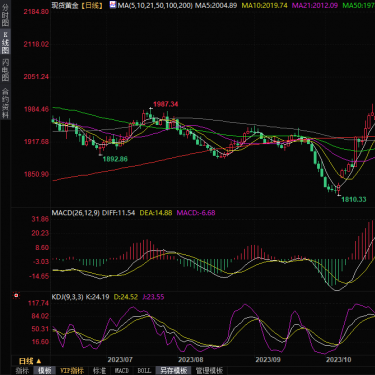This screenshot has height=375, width=375.
Task: Apply the 标准 template
Action: (99, 371)
